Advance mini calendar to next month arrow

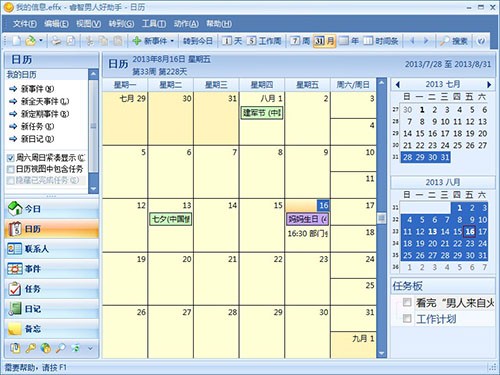pos(489,85)
